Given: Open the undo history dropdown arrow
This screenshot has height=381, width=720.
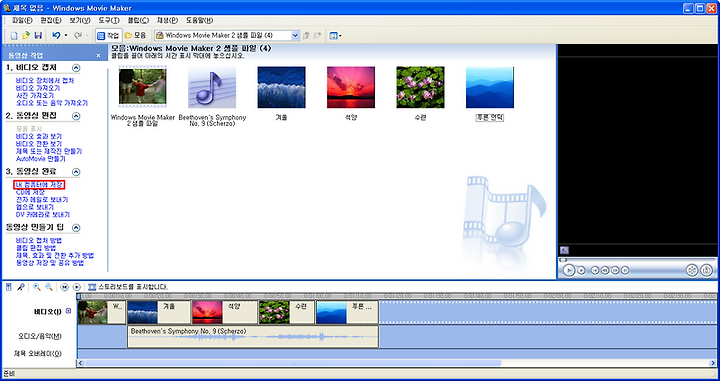Looking at the screenshot, I should (66, 35).
